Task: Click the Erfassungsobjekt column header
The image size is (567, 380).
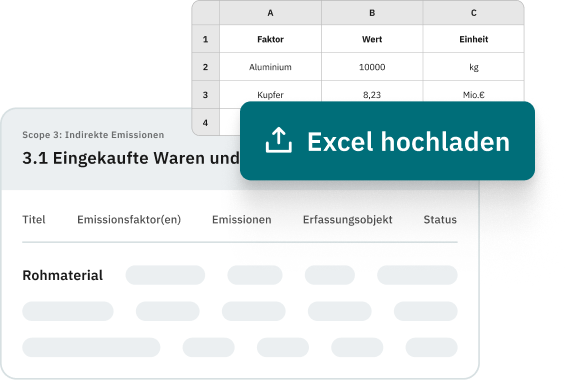Action: [x=348, y=219]
